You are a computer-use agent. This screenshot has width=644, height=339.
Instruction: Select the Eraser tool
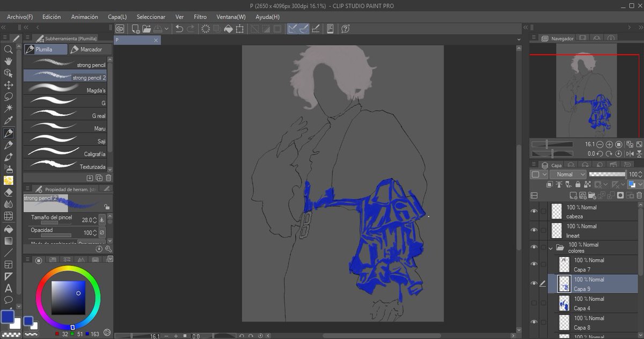tap(9, 192)
